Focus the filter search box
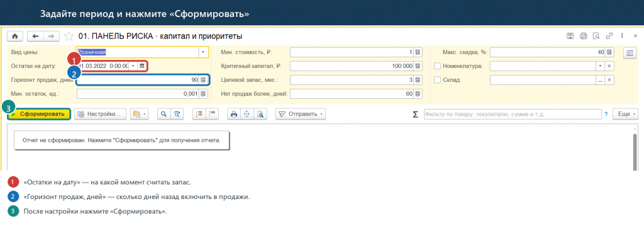Viewport: 644px width, 233px height. [x=512, y=114]
